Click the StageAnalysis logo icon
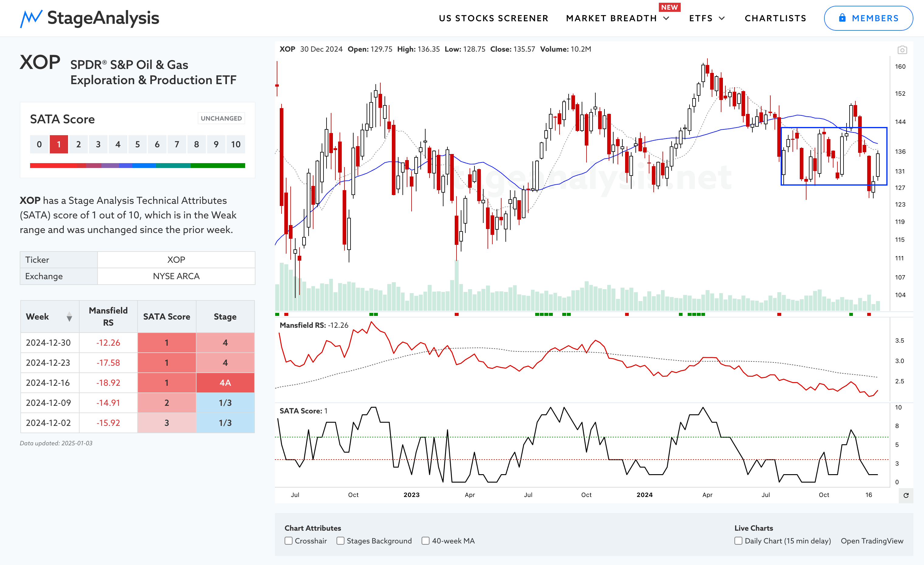The image size is (924, 565). [31, 18]
